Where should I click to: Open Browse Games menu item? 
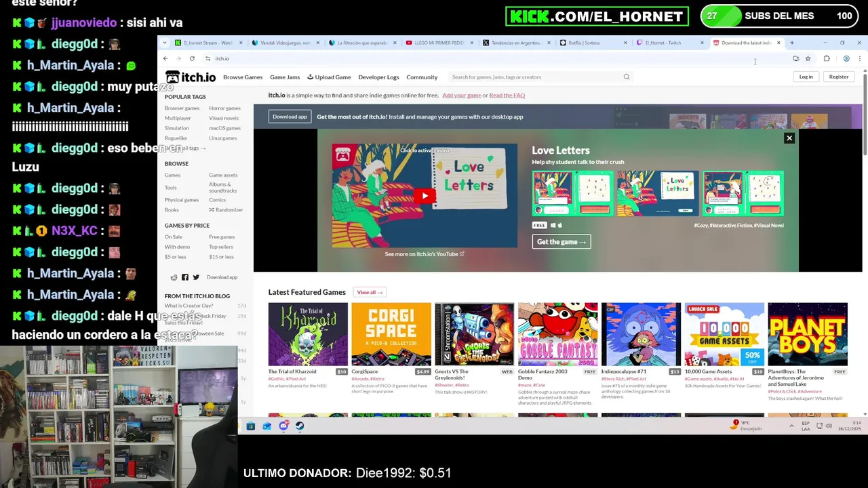pos(243,77)
